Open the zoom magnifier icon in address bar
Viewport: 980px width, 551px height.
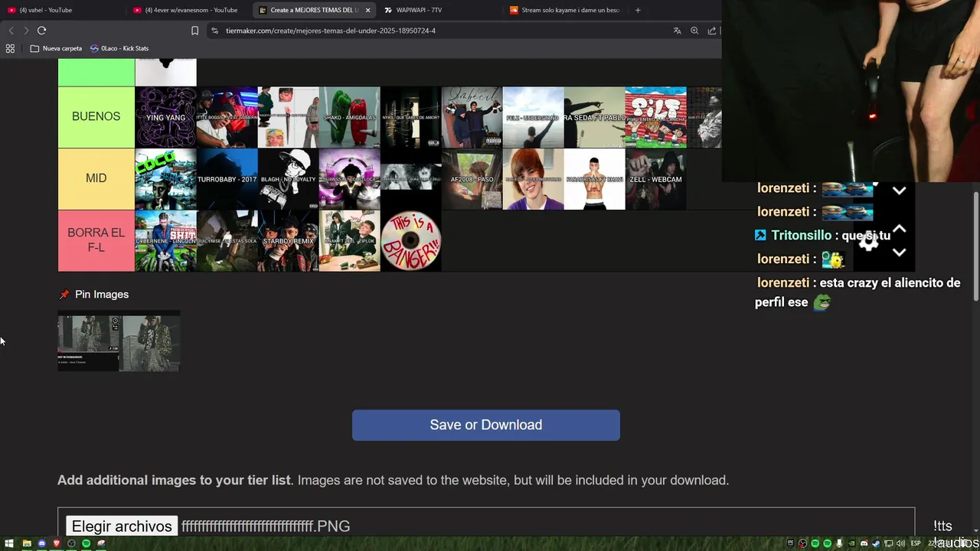(x=694, y=31)
